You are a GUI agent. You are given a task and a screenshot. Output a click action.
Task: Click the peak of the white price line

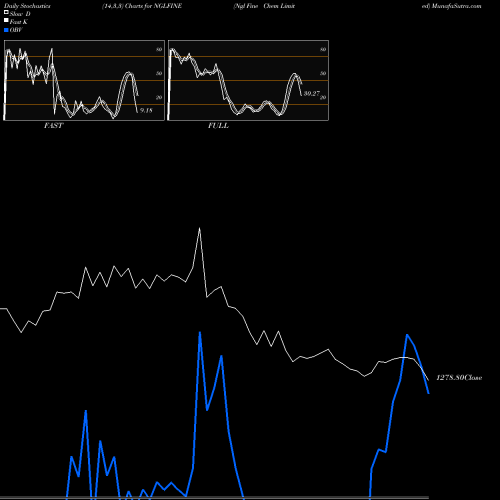tap(199, 228)
